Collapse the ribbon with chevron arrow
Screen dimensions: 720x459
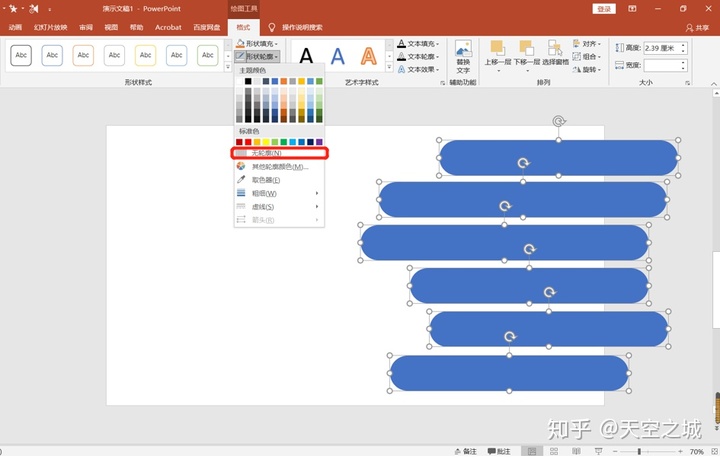pos(714,84)
